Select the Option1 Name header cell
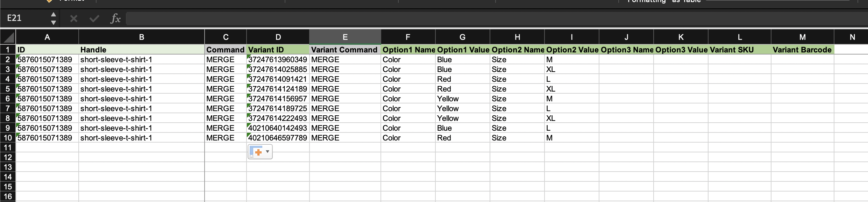The image size is (868, 202). (408, 50)
